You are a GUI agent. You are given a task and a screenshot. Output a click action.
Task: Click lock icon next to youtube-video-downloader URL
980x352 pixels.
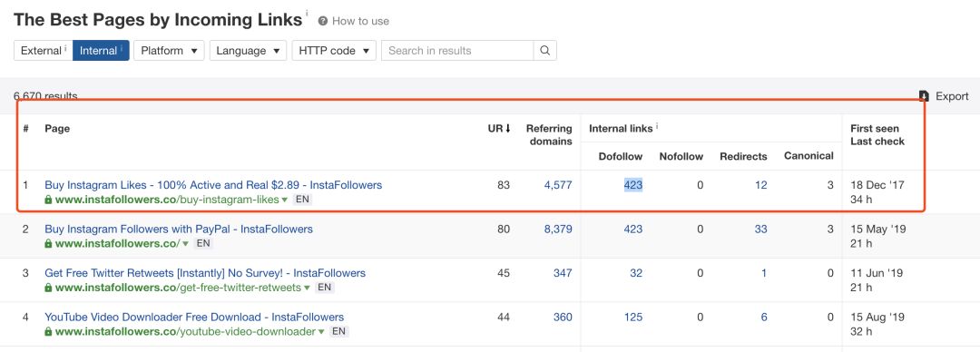(x=48, y=332)
